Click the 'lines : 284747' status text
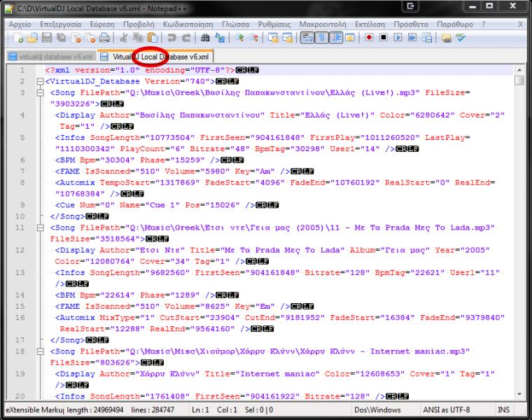Viewport: 532px width, 420px height. click(153, 409)
